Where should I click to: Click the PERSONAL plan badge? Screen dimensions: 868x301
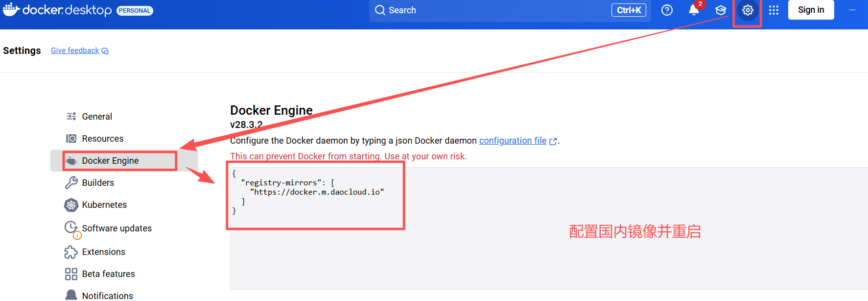[x=135, y=11]
